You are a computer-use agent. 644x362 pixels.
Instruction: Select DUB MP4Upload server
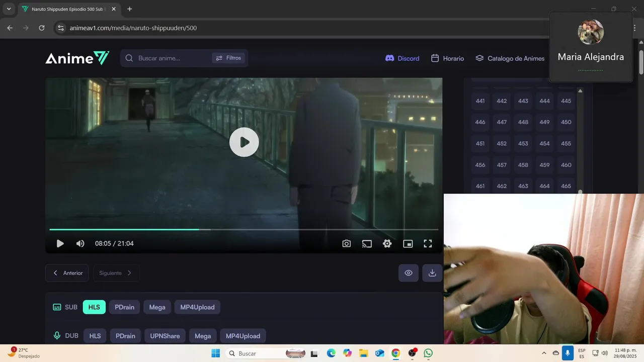[x=243, y=336]
